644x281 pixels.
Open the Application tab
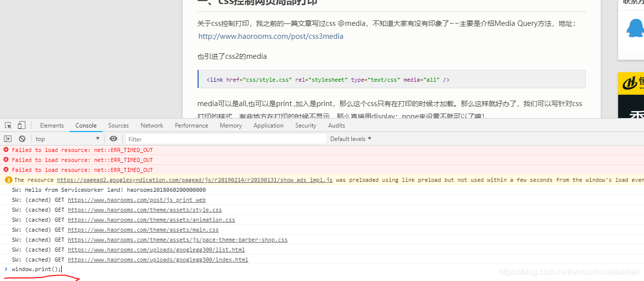pyautogui.click(x=268, y=126)
